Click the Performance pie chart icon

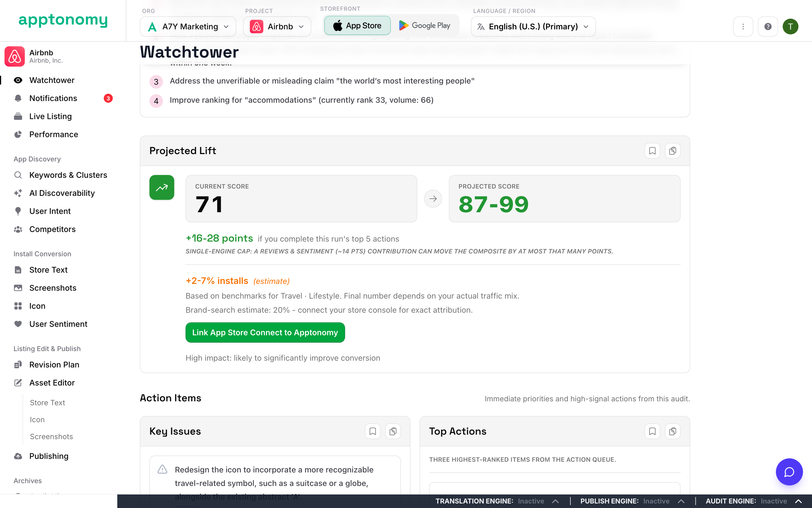pos(18,134)
